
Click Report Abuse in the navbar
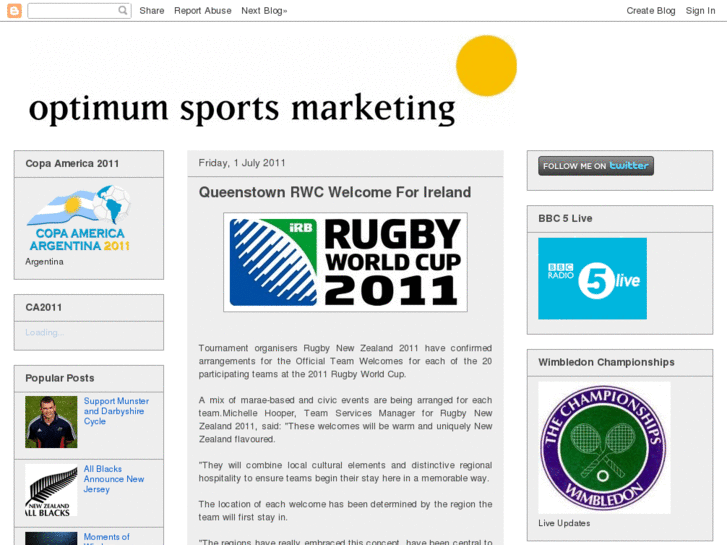point(203,11)
